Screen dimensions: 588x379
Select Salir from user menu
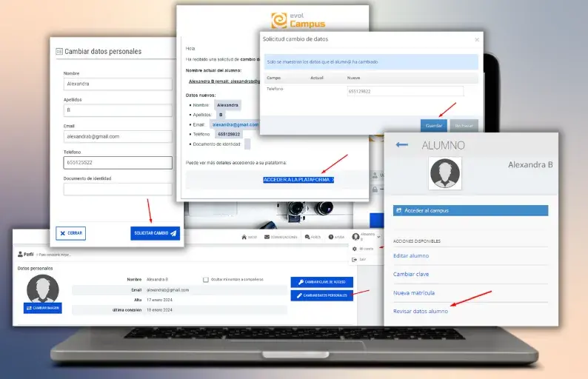[x=361, y=259]
